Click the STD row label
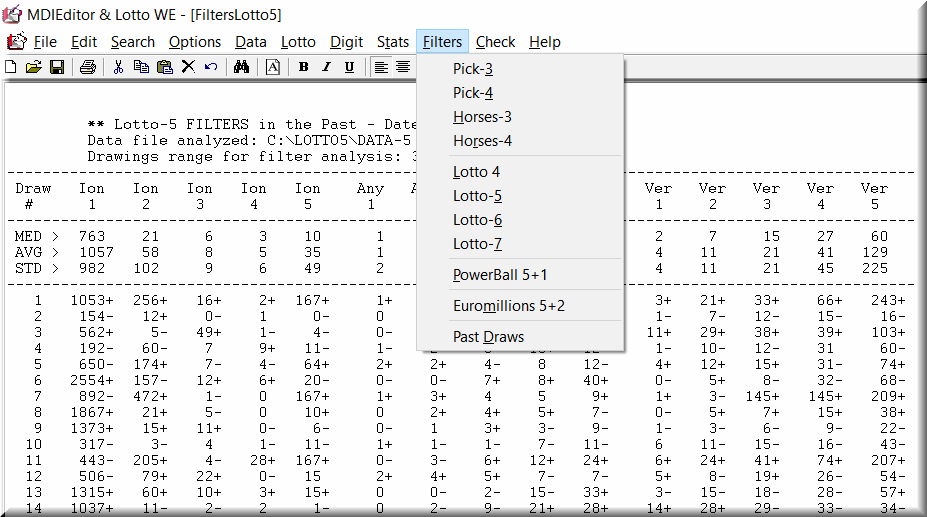 pos(37,269)
